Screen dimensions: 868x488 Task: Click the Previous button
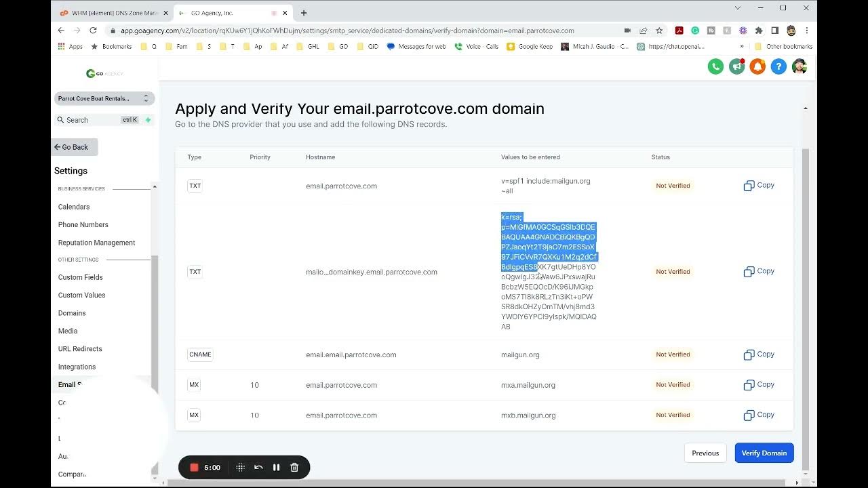point(705,453)
